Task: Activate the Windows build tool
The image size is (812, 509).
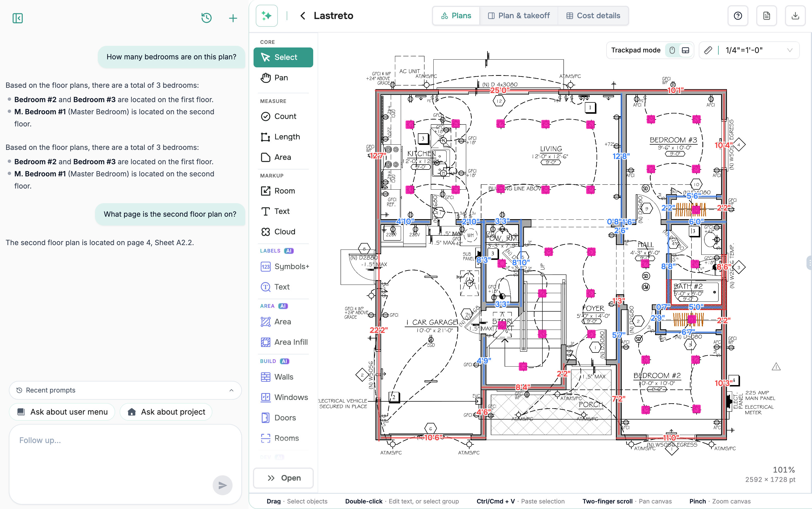Action: (283, 397)
